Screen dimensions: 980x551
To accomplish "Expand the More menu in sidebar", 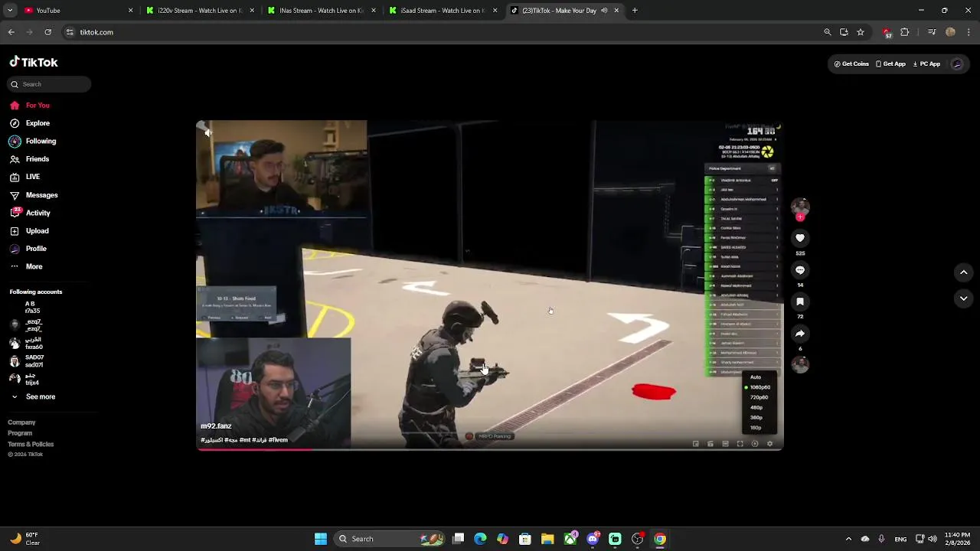I will 26,266.
